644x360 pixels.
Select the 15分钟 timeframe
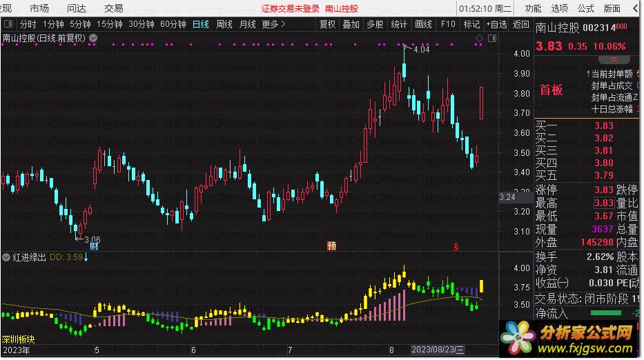109,24
